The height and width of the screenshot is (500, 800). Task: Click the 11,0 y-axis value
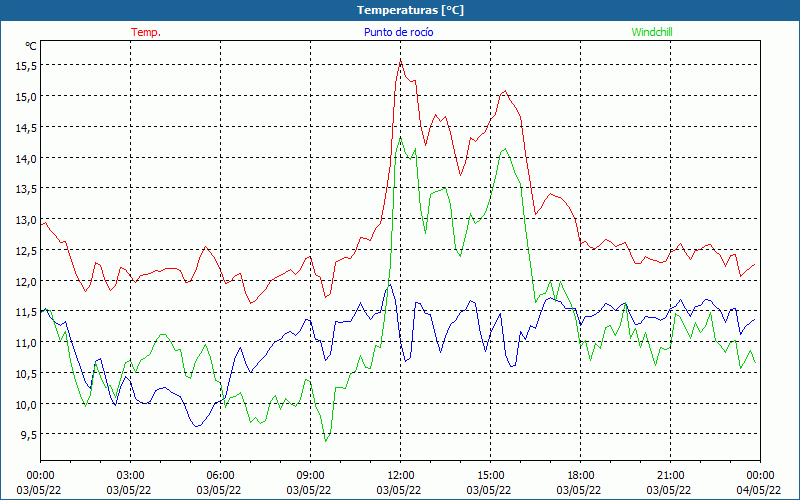[26, 342]
